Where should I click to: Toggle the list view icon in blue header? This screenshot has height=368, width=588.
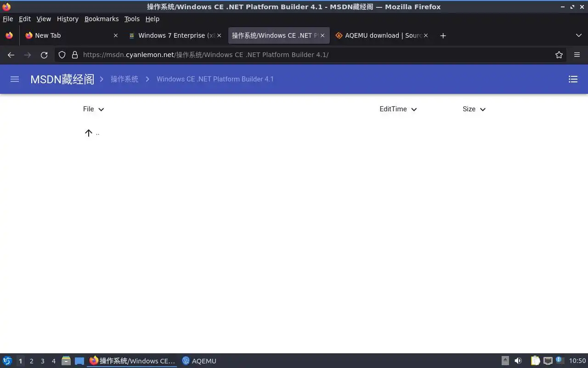point(573,79)
